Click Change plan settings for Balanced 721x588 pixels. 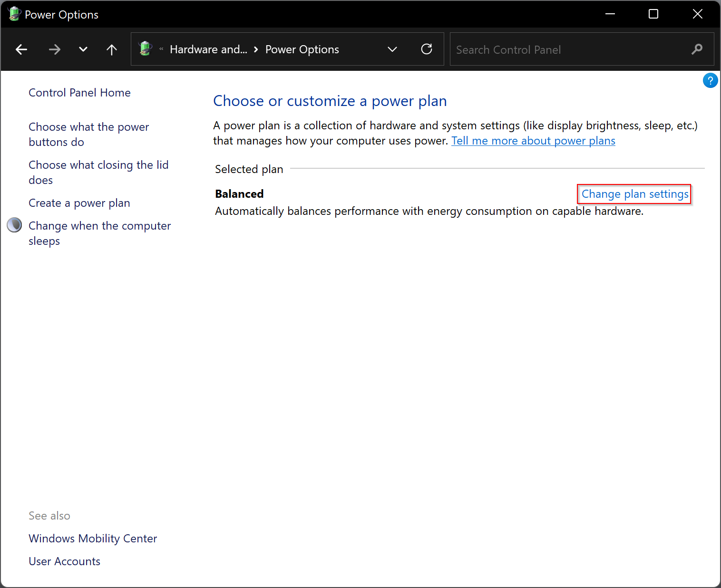[x=634, y=194]
